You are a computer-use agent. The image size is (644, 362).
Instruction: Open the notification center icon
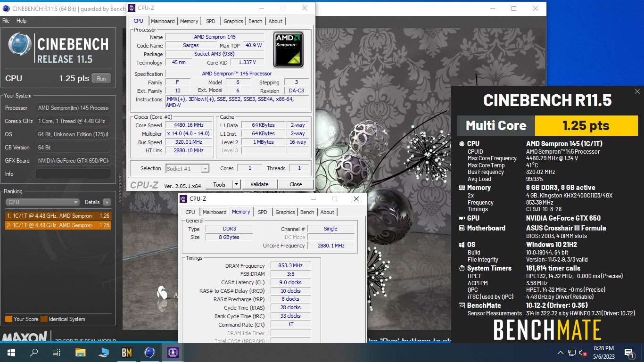[628, 352]
